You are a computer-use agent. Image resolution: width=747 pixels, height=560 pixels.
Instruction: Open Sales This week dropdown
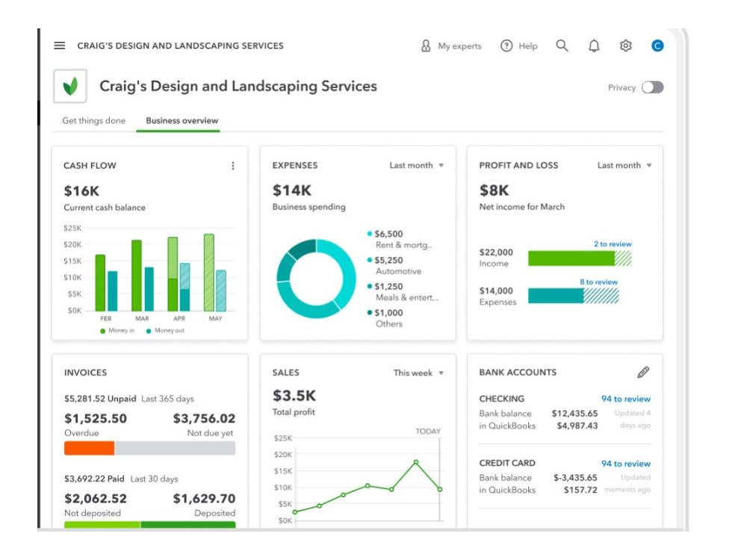click(x=419, y=373)
